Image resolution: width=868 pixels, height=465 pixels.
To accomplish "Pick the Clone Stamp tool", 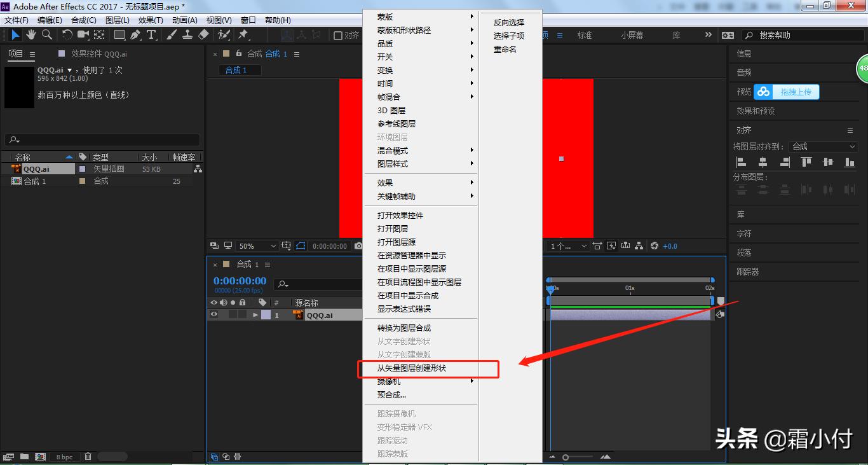I will coord(187,34).
